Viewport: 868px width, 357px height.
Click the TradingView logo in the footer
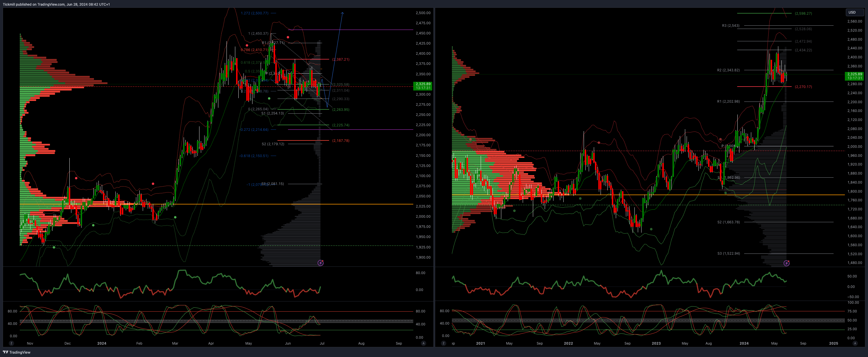17,352
